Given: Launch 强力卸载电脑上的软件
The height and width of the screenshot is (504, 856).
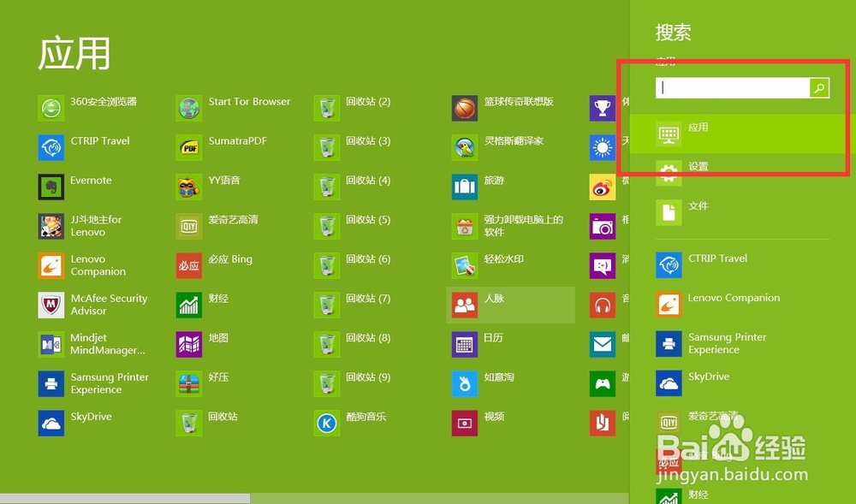Looking at the screenshot, I should coord(508,226).
